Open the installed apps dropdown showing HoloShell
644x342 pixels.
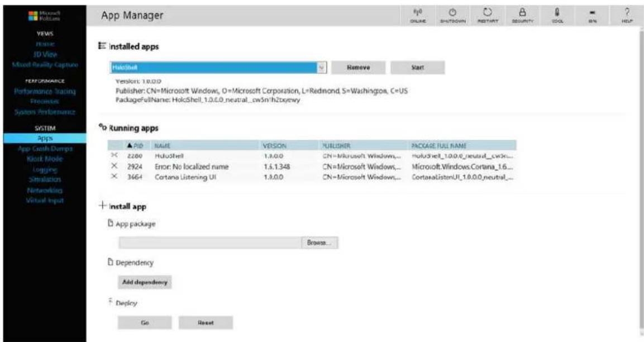[x=218, y=68]
